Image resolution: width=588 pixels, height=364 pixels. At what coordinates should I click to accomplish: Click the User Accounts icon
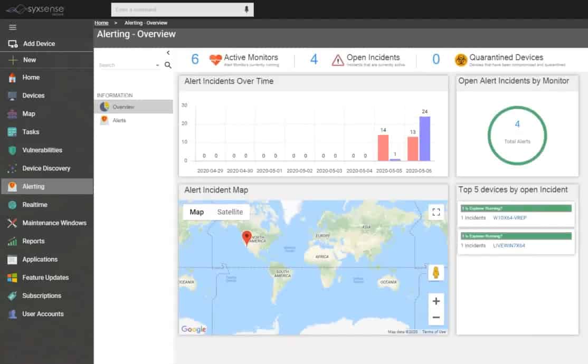click(12, 314)
